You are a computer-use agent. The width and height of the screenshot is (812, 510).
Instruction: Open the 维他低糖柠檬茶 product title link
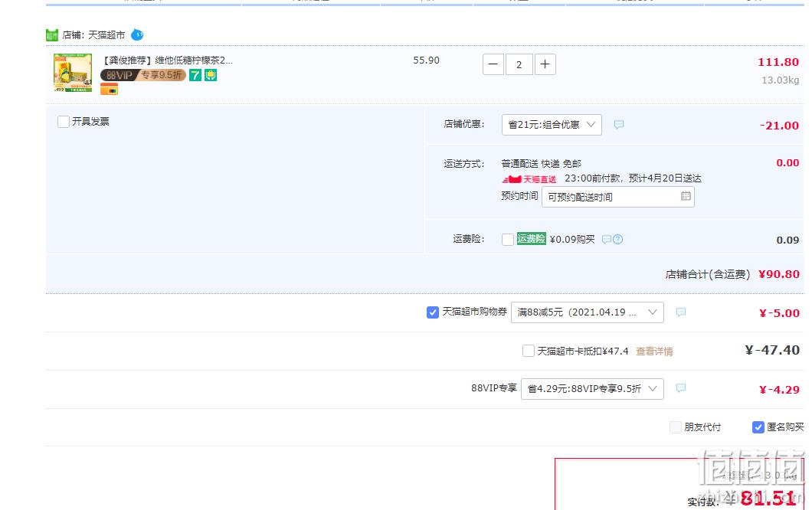tap(166, 60)
